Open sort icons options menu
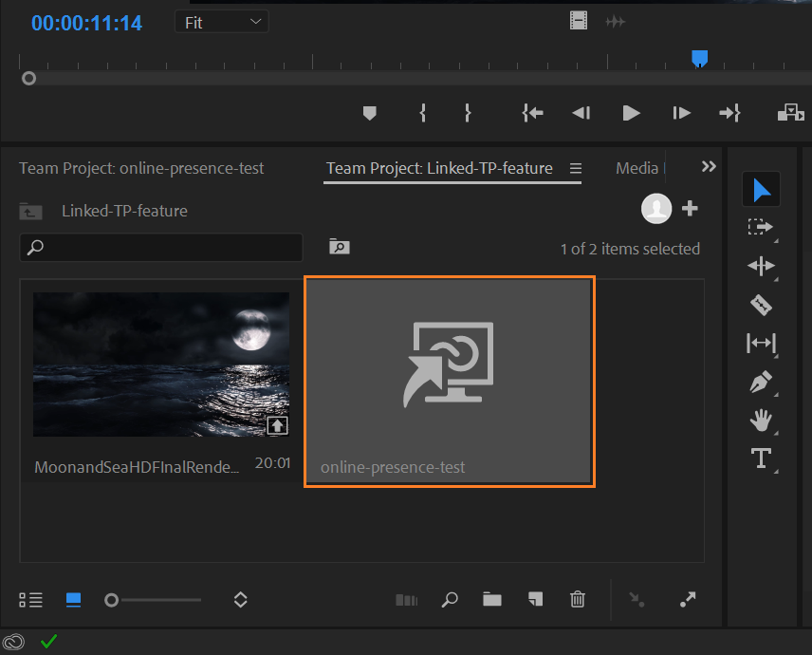Image resolution: width=812 pixels, height=655 pixels. (x=240, y=600)
